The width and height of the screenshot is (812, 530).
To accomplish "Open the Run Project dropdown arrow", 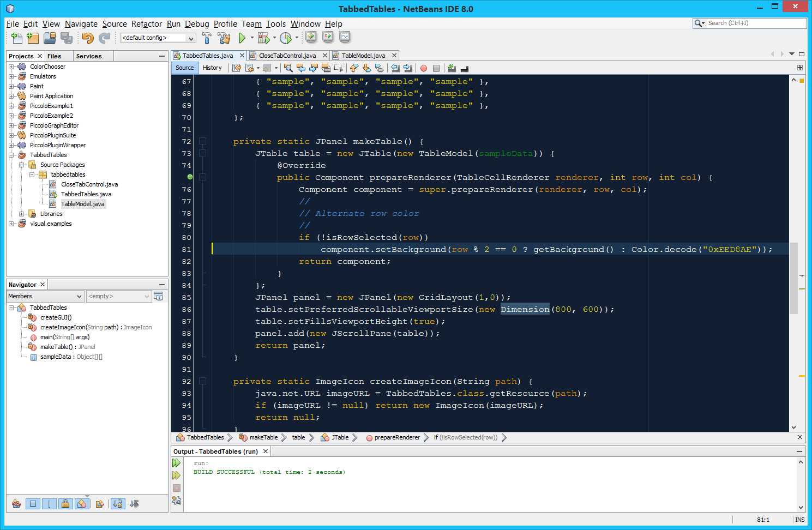I will point(252,38).
